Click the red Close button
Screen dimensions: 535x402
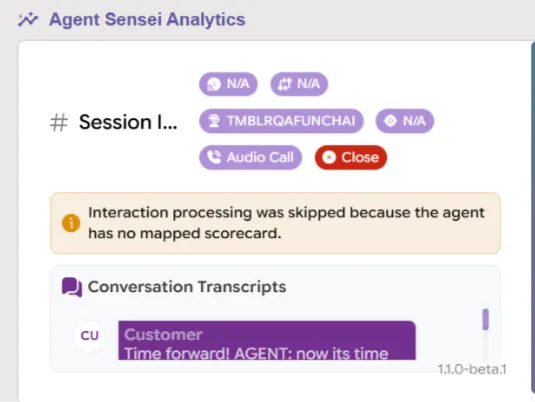(x=351, y=157)
